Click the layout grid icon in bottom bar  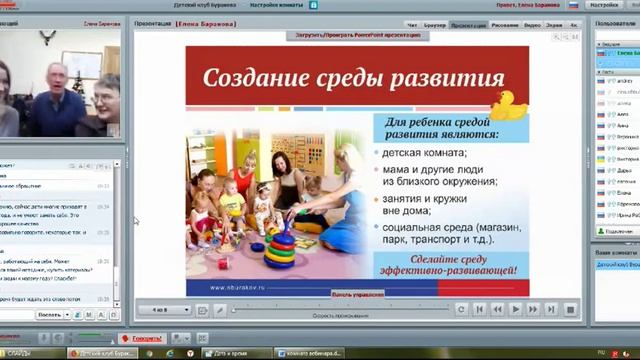click(x=202, y=338)
